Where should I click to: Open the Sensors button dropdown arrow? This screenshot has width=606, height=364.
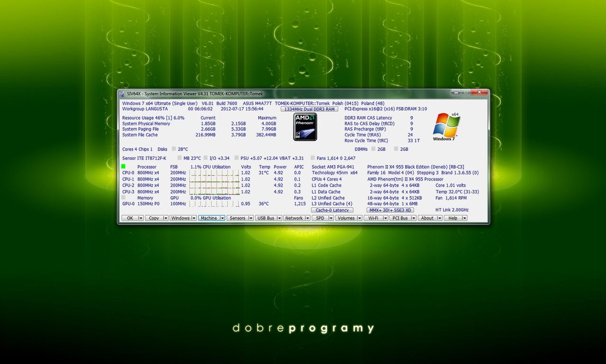tap(250, 218)
